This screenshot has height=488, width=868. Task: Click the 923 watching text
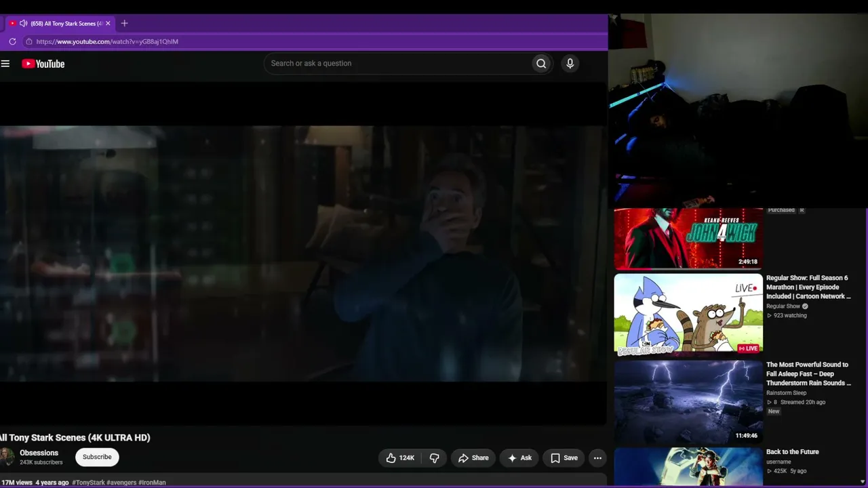790,316
